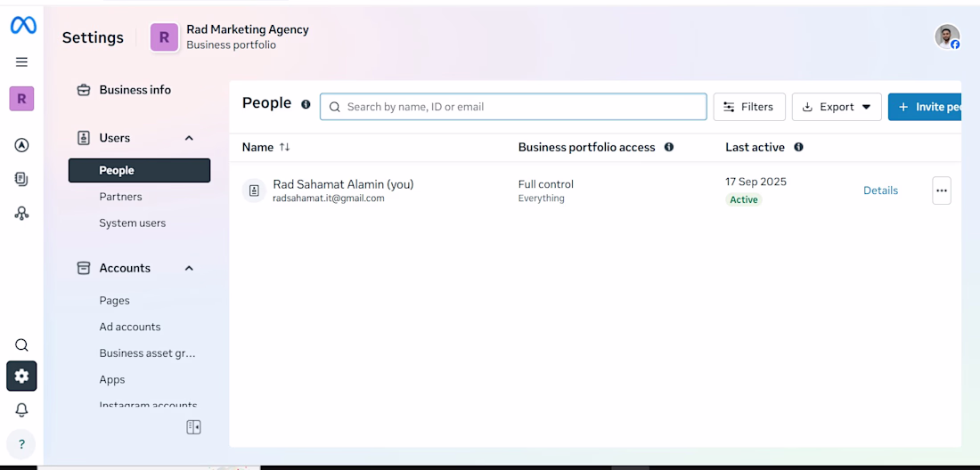Viewport: 980px width, 470px height.
Task: Click the Accounts section heading
Action: [125, 268]
